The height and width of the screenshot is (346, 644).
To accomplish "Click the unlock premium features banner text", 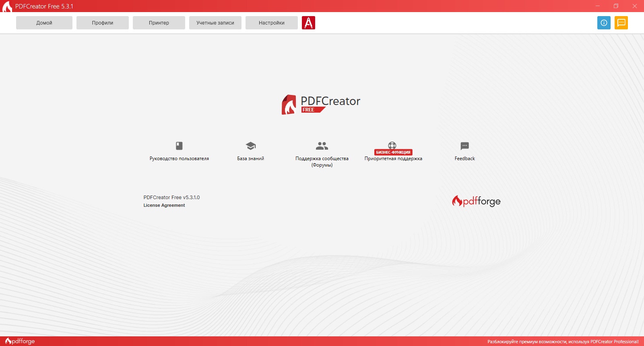I will (x=563, y=342).
